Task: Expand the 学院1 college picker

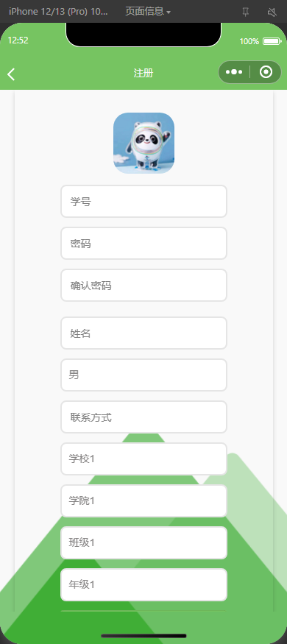Action: click(x=143, y=500)
